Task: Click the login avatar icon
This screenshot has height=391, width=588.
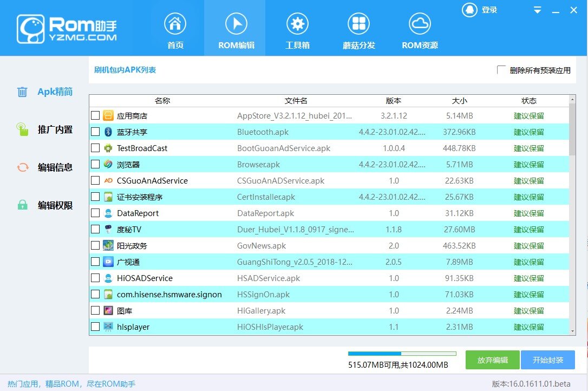Action: pos(469,10)
